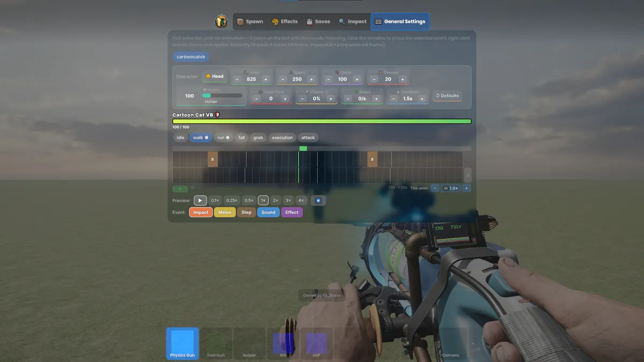This screenshot has height=362, width=644.
Task: Increase the Regen value
Action: [x=377, y=99]
